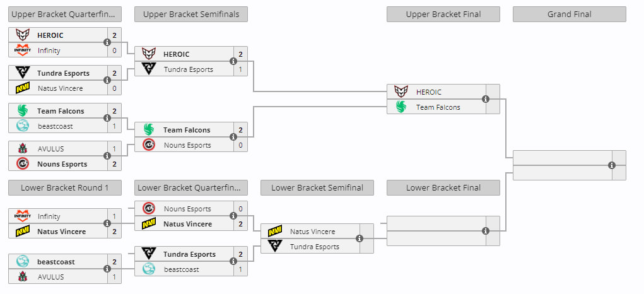Open info for Lower Bracket Final match
The width and height of the screenshot is (644, 294).
coord(486,231)
